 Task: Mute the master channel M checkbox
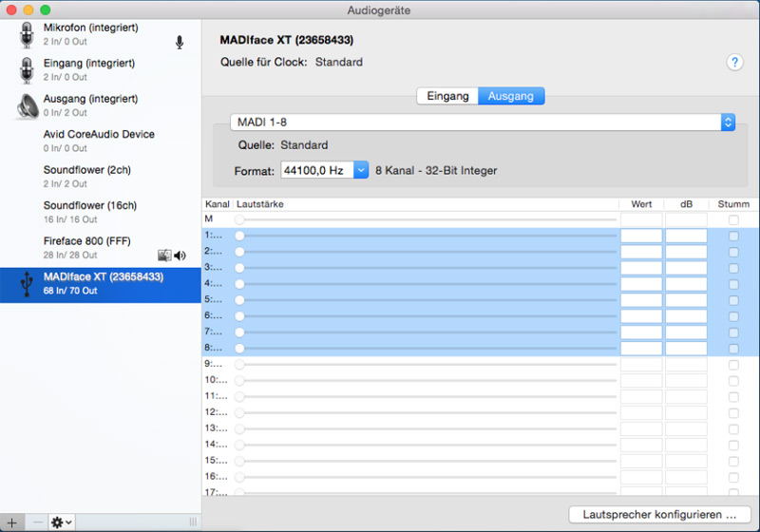pos(732,219)
